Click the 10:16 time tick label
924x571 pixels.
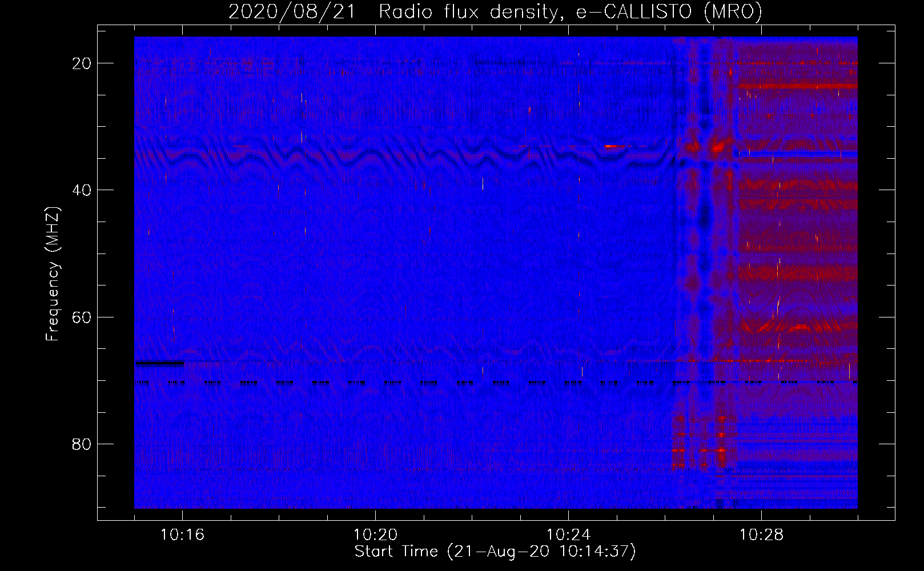click(x=182, y=535)
